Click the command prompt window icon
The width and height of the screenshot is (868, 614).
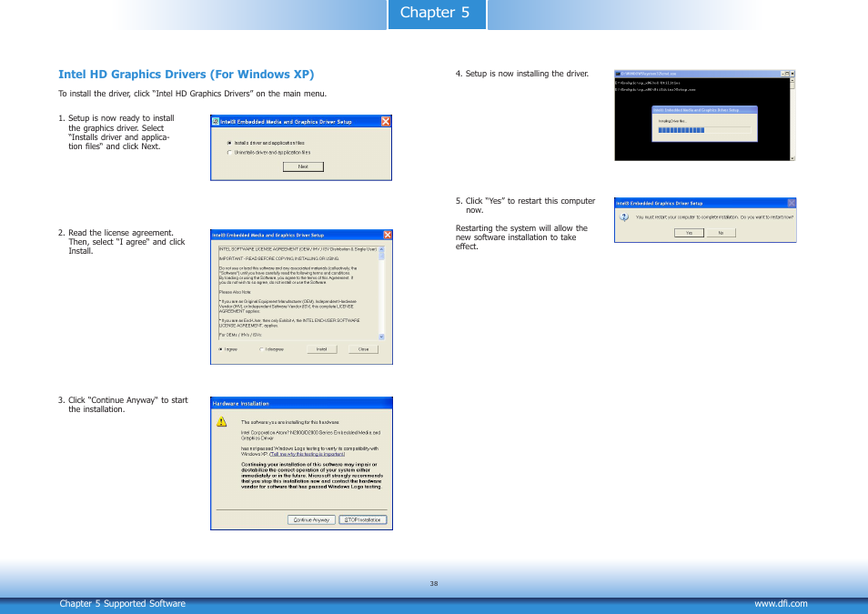(619, 74)
